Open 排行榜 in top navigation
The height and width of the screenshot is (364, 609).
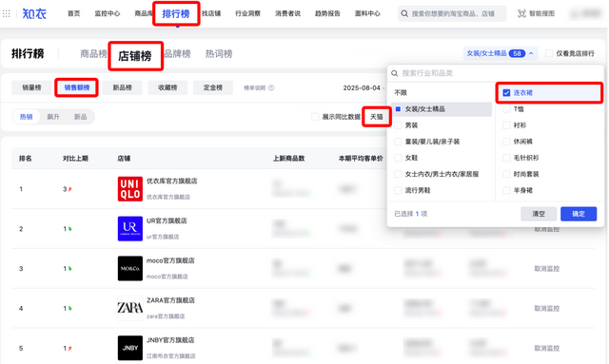(x=176, y=14)
